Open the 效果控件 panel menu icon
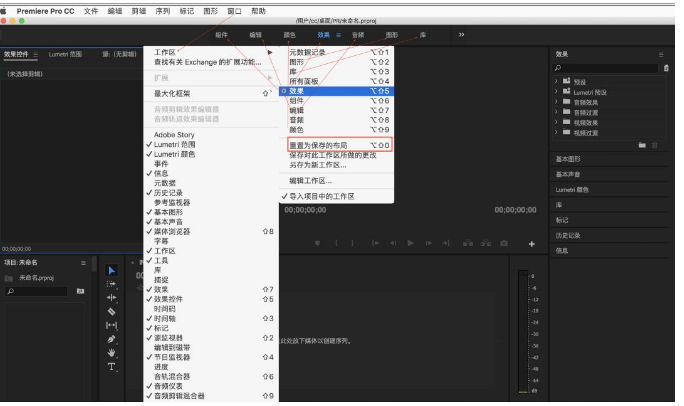684x406 pixels. click(x=36, y=55)
